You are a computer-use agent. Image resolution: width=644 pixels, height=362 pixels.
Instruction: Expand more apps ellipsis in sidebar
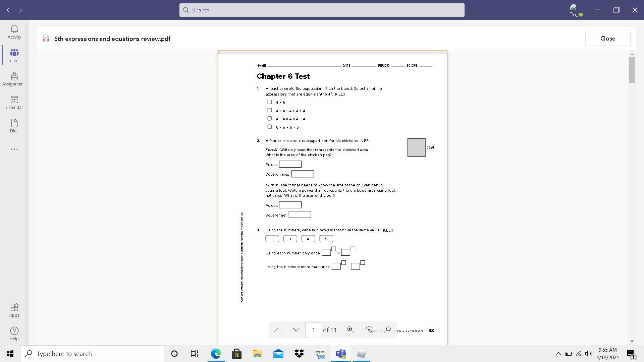pyautogui.click(x=14, y=149)
